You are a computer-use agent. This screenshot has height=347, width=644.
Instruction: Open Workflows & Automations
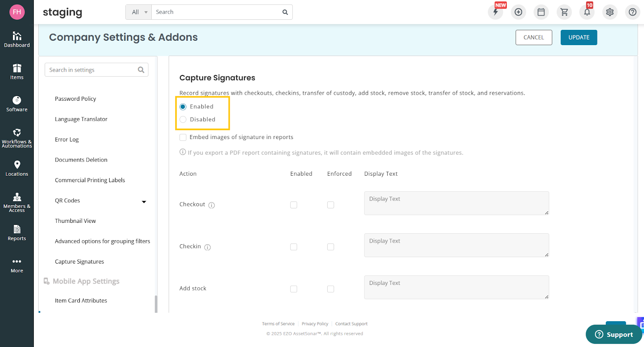(x=17, y=138)
